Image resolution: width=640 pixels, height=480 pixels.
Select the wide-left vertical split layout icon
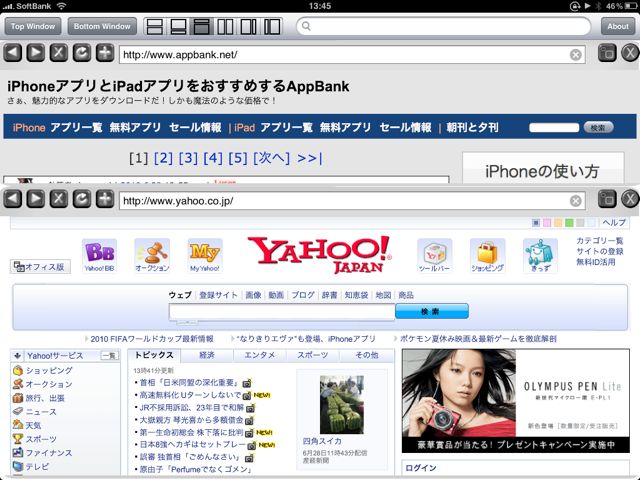pos(249,27)
